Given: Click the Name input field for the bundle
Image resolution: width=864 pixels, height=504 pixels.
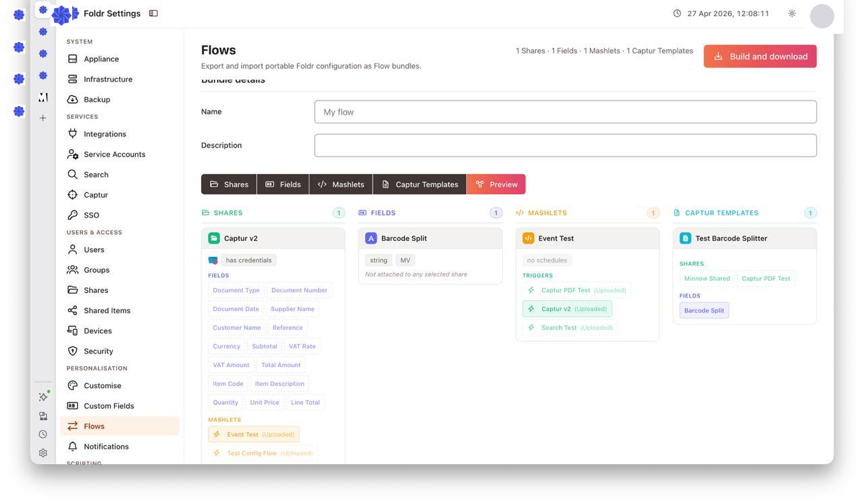Looking at the screenshot, I should coord(566,111).
